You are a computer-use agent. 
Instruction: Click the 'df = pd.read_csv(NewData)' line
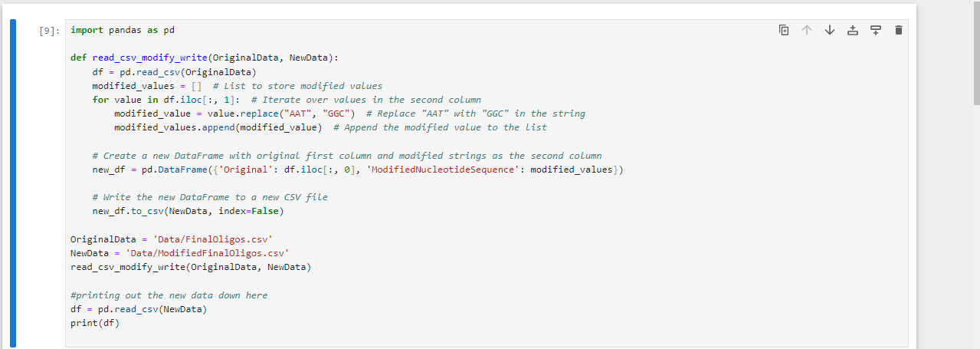[139, 309]
